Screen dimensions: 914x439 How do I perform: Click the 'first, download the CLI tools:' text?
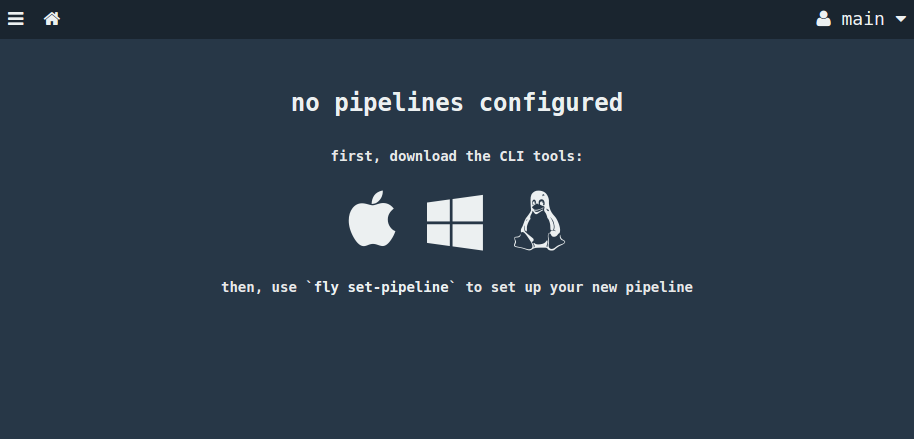pos(457,156)
